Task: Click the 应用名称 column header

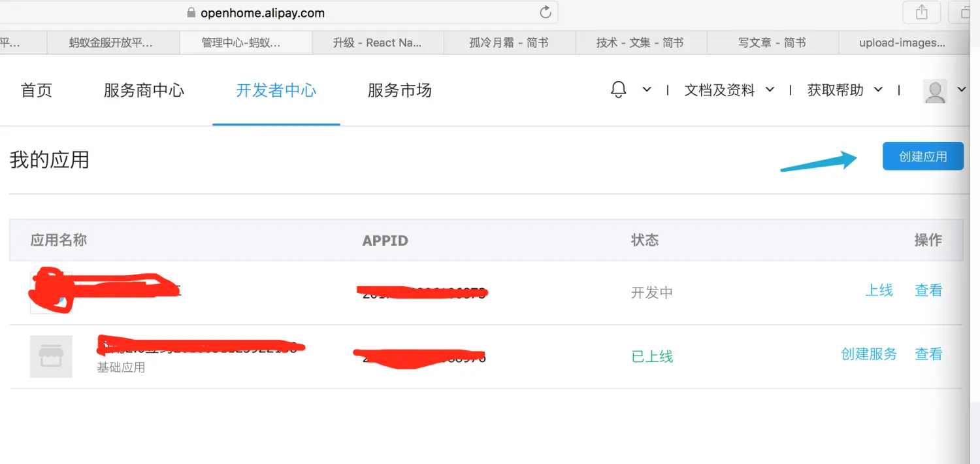Action: click(x=59, y=240)
